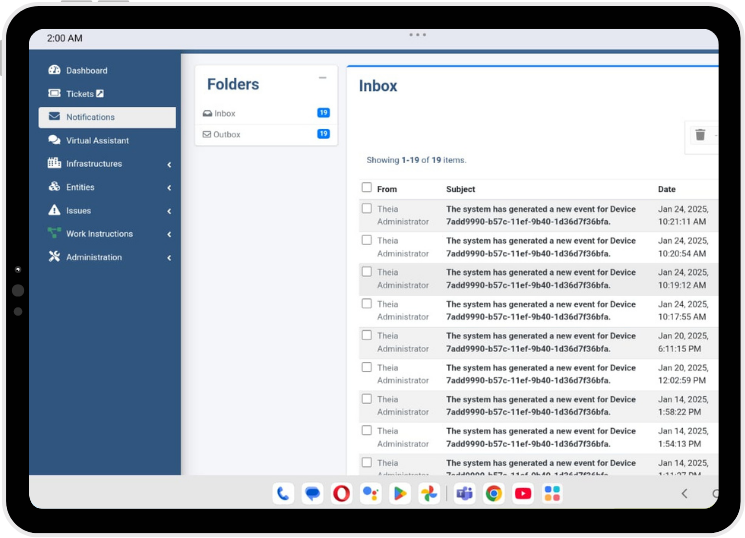The height and width of the screenshot is (538, 745).
Task: Open message subject dated Jan 24 10:19:12 AM
Action: pyautogui.click(x=541, y=279)
